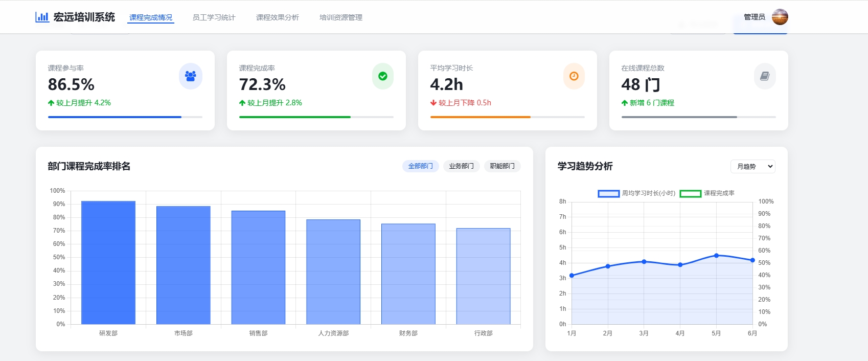
Task: Click the 在线课程总数 card label
Action: (x=643, y=68)
